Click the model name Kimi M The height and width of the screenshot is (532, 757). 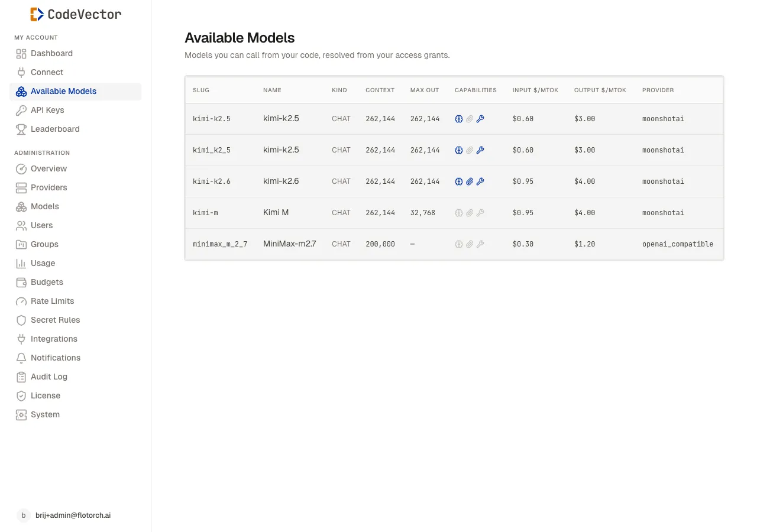[x=276, y=212]
